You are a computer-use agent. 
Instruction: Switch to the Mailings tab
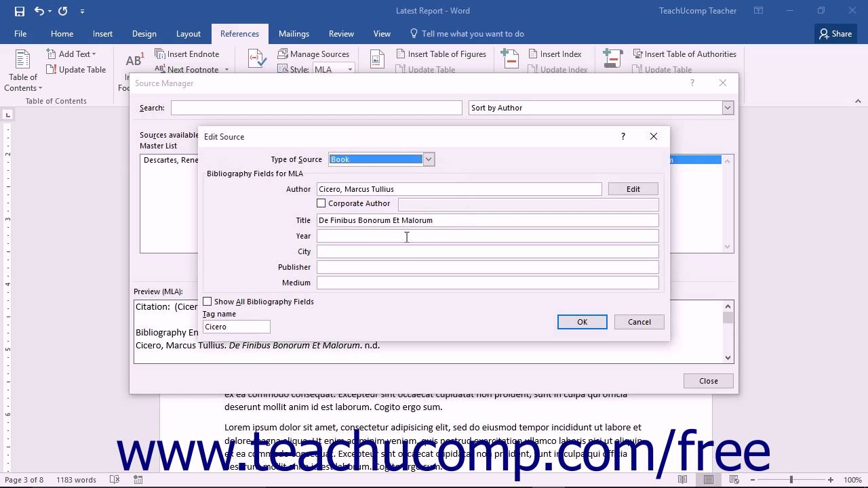[x=294, y=34]
